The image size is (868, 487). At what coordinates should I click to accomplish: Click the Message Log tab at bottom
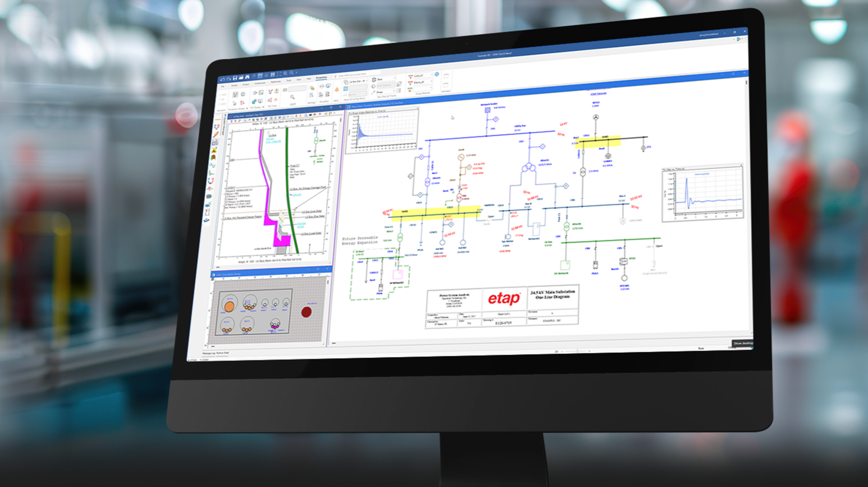[x=209, y=353]
